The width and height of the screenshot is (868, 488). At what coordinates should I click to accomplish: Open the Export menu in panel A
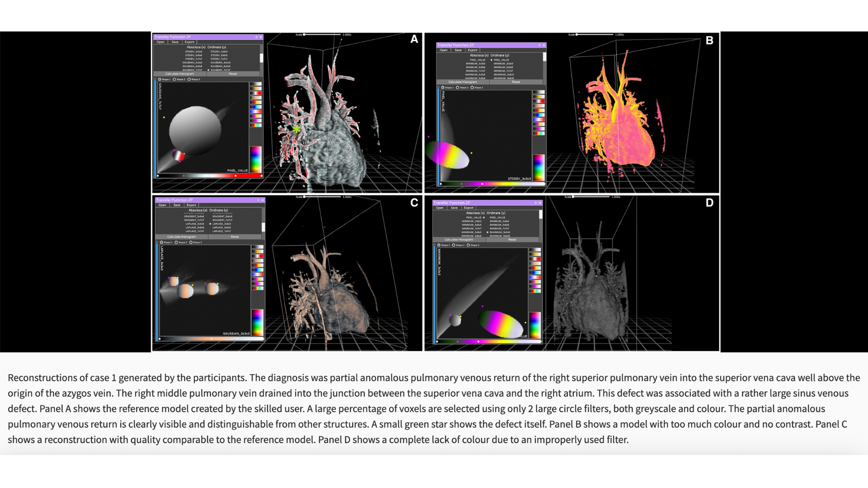[x=189, y=42]
